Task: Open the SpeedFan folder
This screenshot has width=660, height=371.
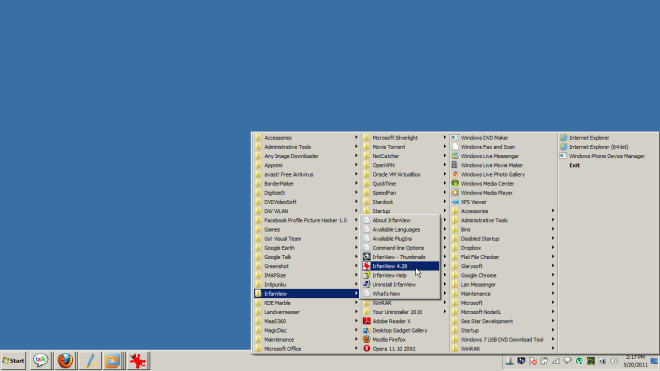Action: [x=404, y=193]
